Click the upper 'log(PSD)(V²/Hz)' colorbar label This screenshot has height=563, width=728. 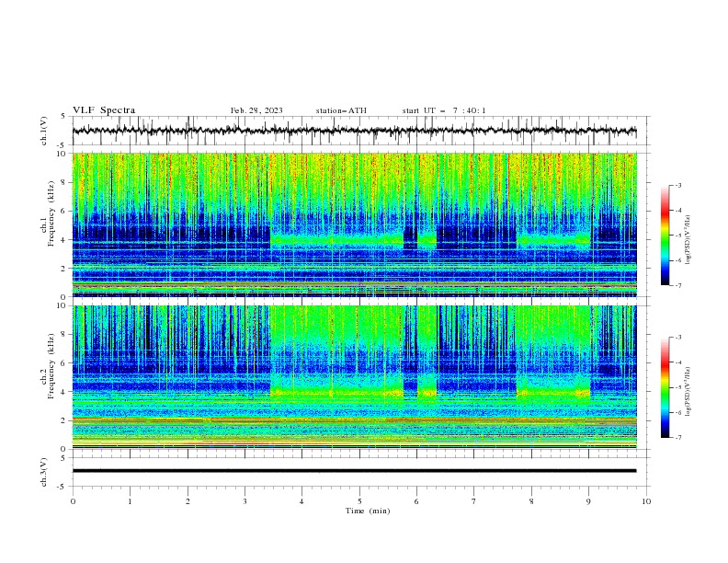point(688,240)
